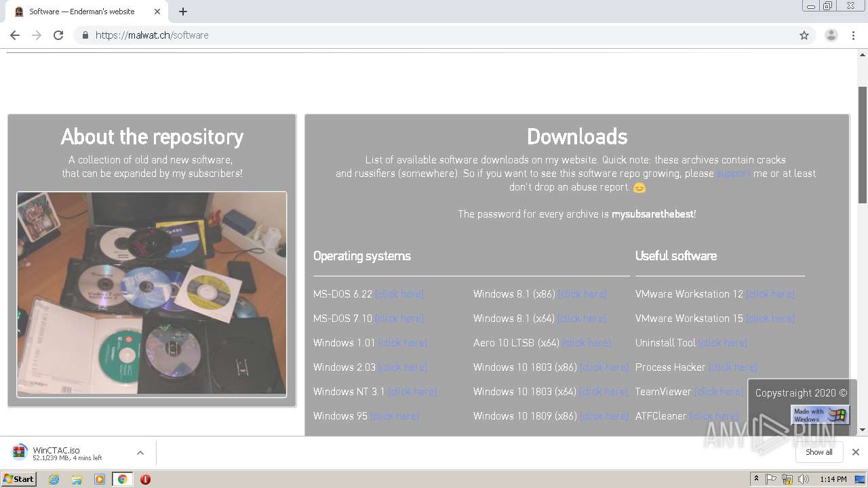868x488 pixels.
Task: Show hidden system tray icons
Action: click(x=756, y=479)
